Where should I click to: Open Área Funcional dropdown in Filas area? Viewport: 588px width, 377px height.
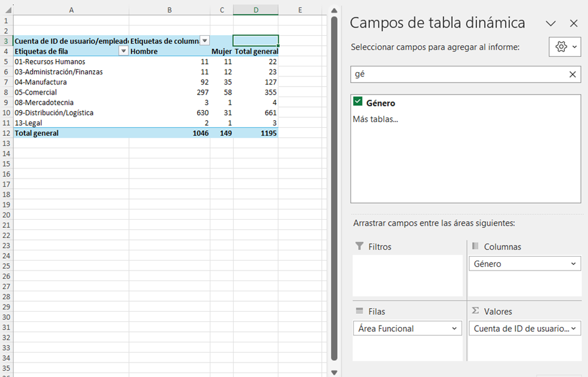[x=455, y=329]
